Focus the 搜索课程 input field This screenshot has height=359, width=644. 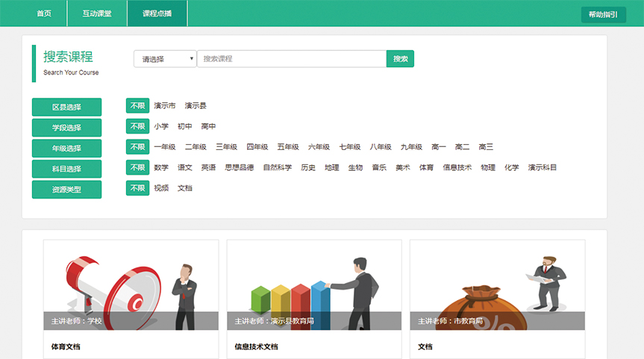(x=292, y=59)
